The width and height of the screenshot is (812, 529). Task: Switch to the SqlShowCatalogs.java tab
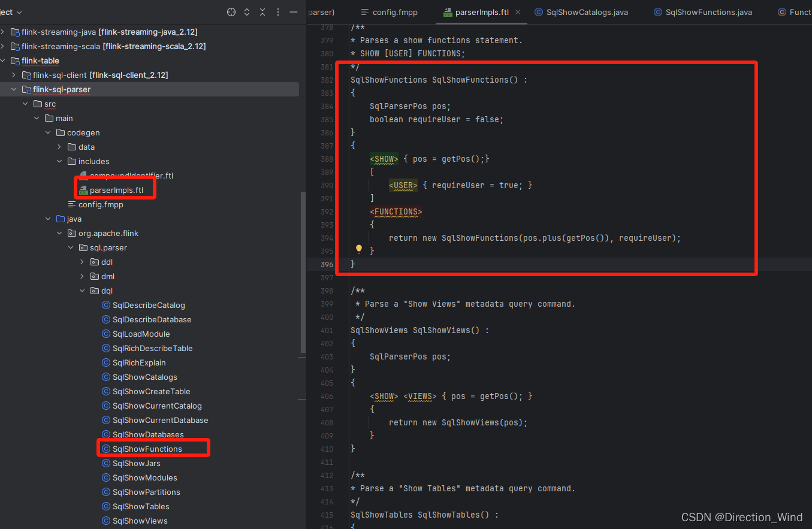tap(581, 12)
